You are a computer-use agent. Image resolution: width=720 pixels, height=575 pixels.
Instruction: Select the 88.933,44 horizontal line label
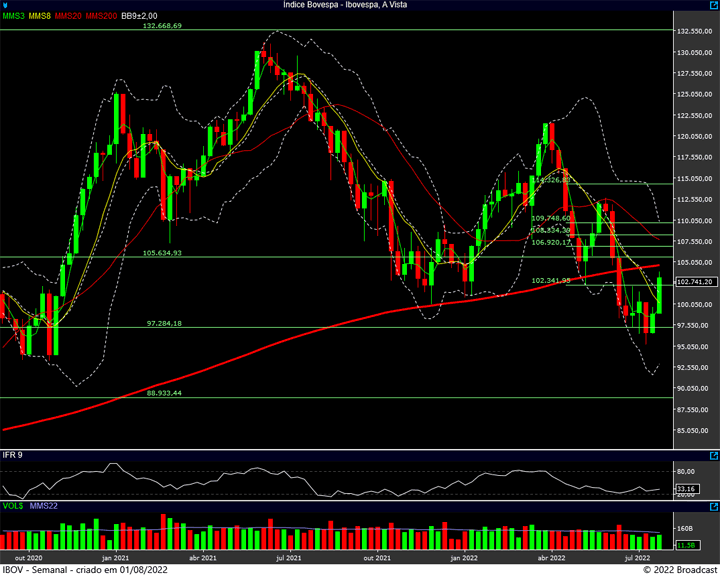(x=164, y=393)
